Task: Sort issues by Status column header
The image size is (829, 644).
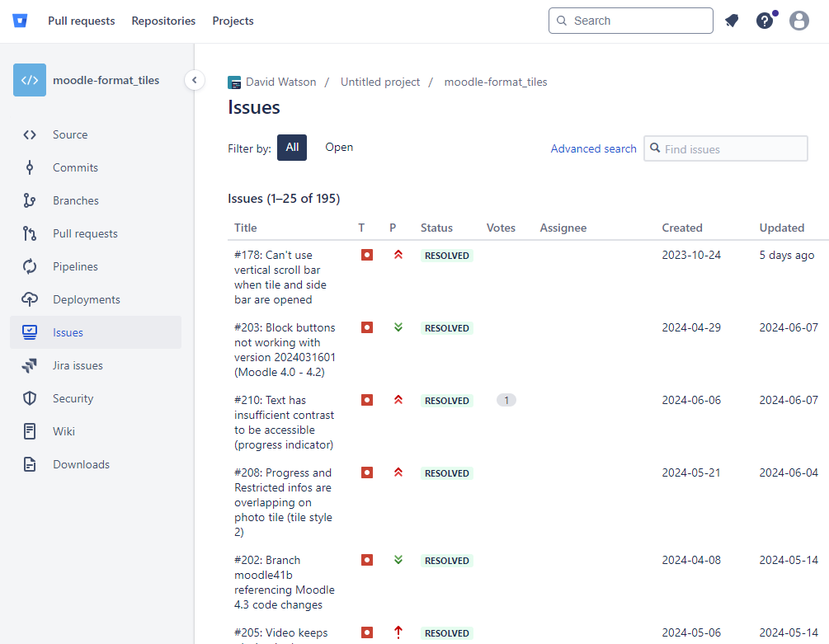Action: [x=436, y=228]
